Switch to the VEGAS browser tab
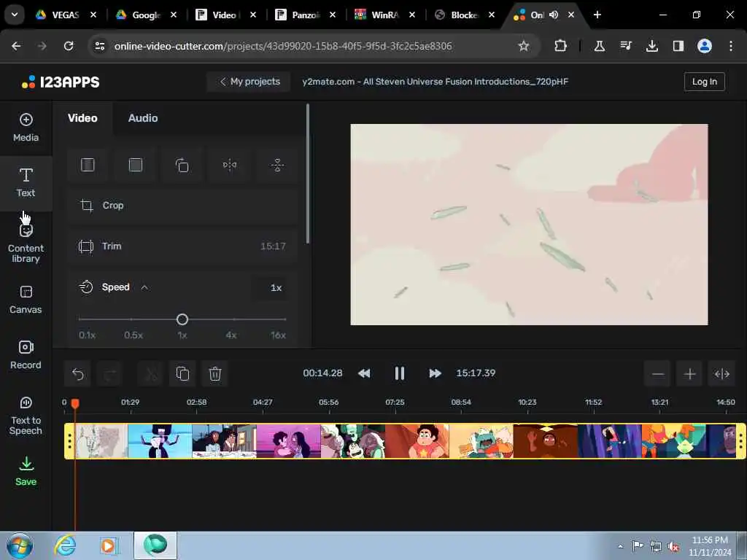The image size is (747, 560). [x=66, y=15]
